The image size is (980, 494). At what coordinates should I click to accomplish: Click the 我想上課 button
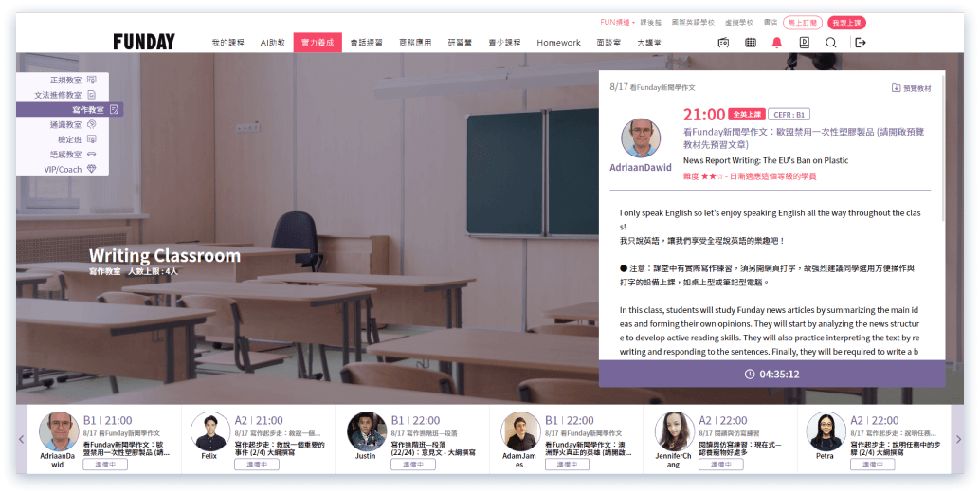[846, 22]
